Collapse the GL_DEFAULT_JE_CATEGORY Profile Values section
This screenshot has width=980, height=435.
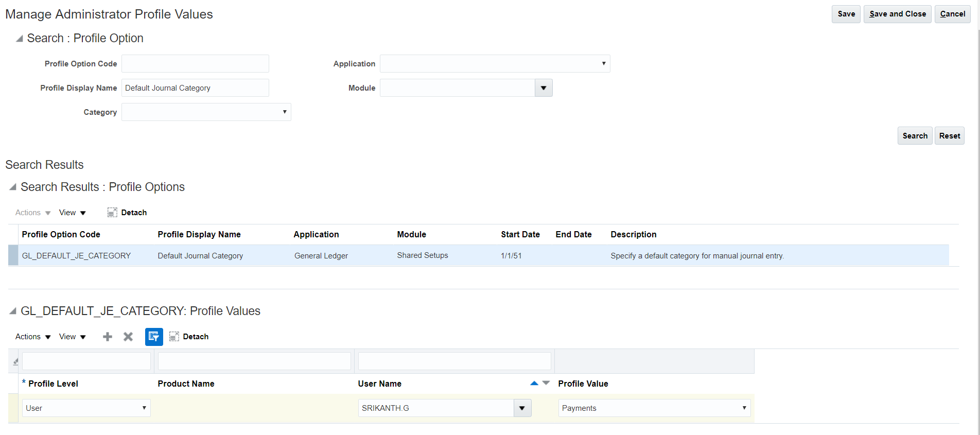[x=13, y=311]
